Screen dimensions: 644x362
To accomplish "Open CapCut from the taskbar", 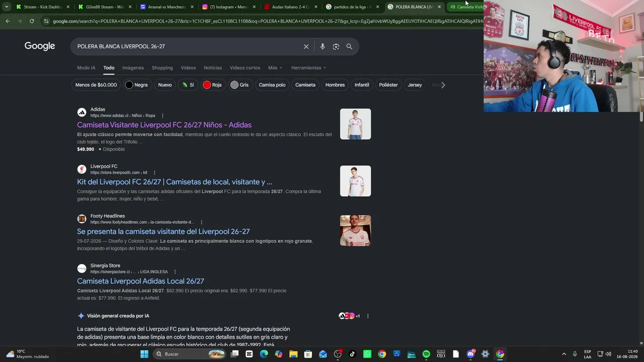I will point(249,354).
